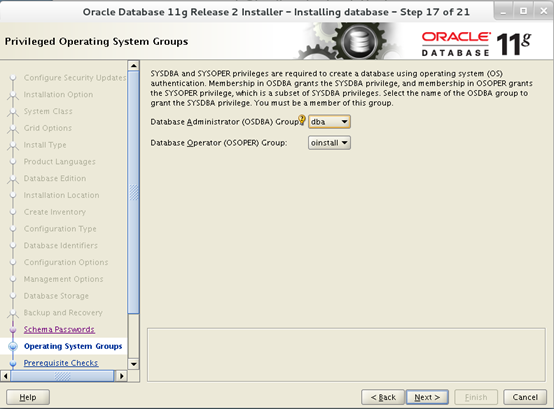This screenshot has height=409, width=554.
Task: Maximize the installer window
Action: (x=524, y=11)
